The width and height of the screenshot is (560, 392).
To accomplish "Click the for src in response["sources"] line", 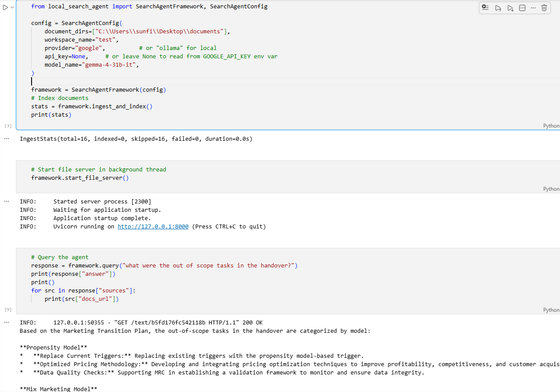I will click(83, 290).
